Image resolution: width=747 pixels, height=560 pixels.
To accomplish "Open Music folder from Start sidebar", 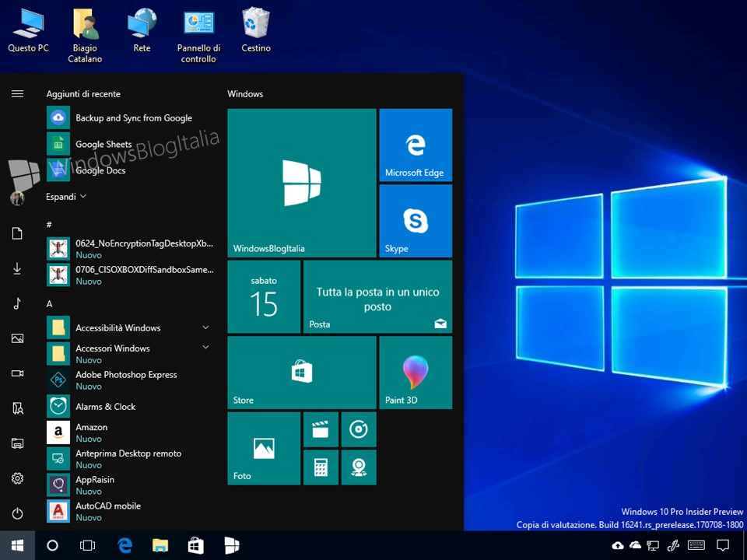I will click(17, 303).
